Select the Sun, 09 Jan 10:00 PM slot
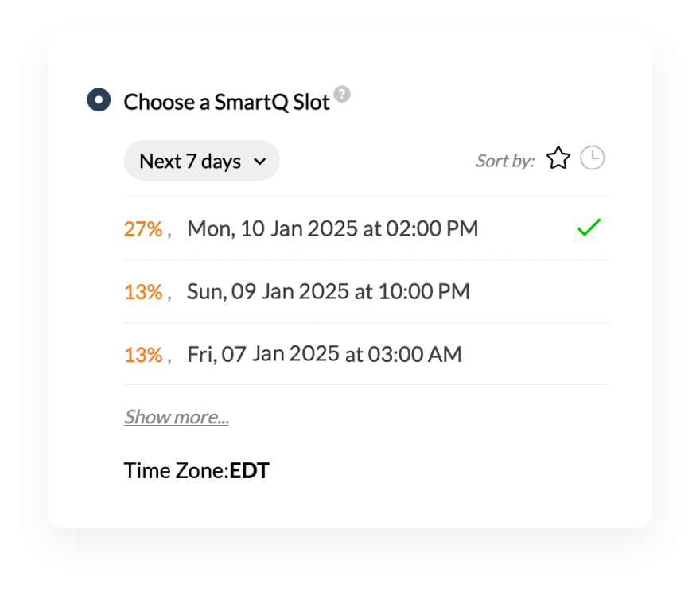700x592 pixels. click(328, 292)
